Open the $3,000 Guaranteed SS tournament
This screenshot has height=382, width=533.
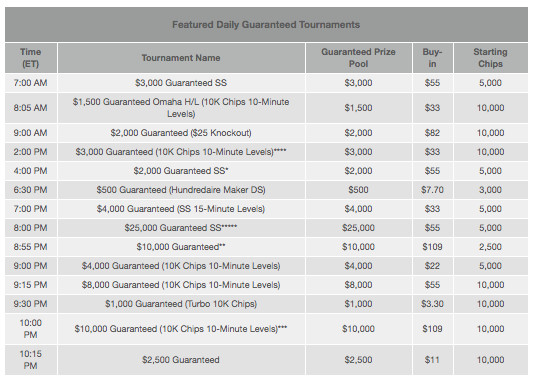tap(181, 83)
